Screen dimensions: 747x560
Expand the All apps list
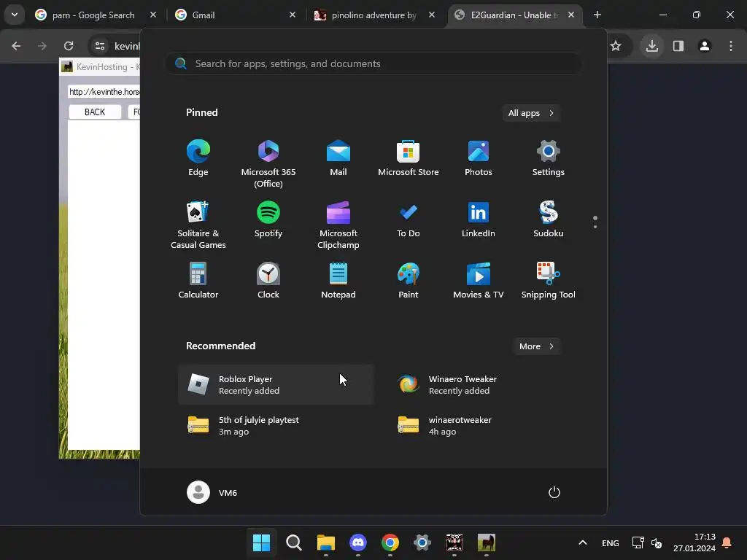tap(531, 113)
